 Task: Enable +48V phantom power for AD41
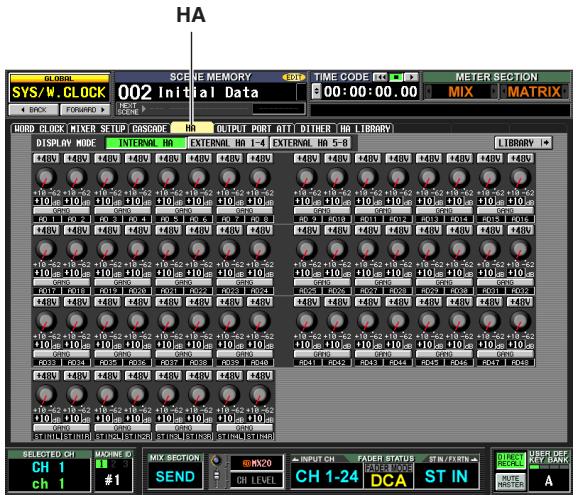click(307, 302)
